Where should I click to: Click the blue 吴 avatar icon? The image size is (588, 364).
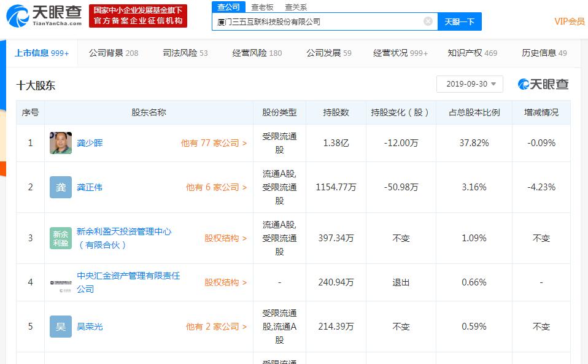click(x=61, y=327)
